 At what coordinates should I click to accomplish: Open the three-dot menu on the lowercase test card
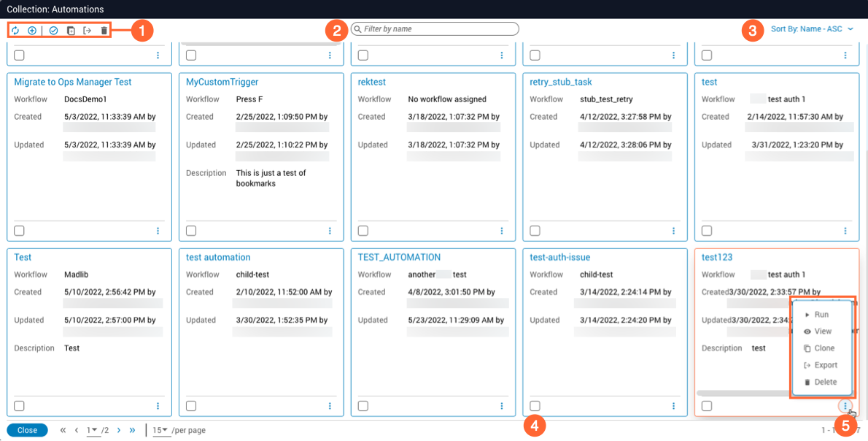pyautogui.click(x=845, y=231)
